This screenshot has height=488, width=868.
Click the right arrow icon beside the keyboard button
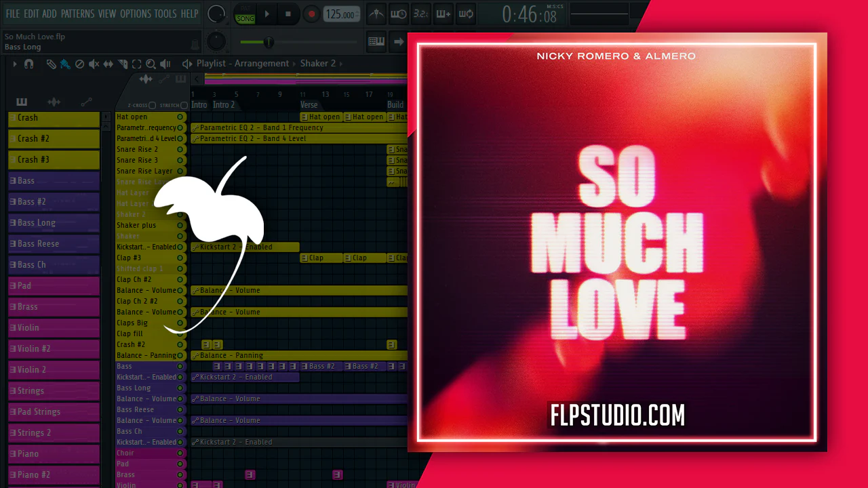[399, 41]
